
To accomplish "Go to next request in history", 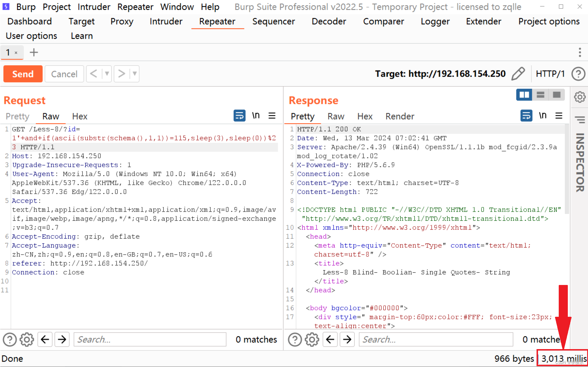I will click(122, 74).
